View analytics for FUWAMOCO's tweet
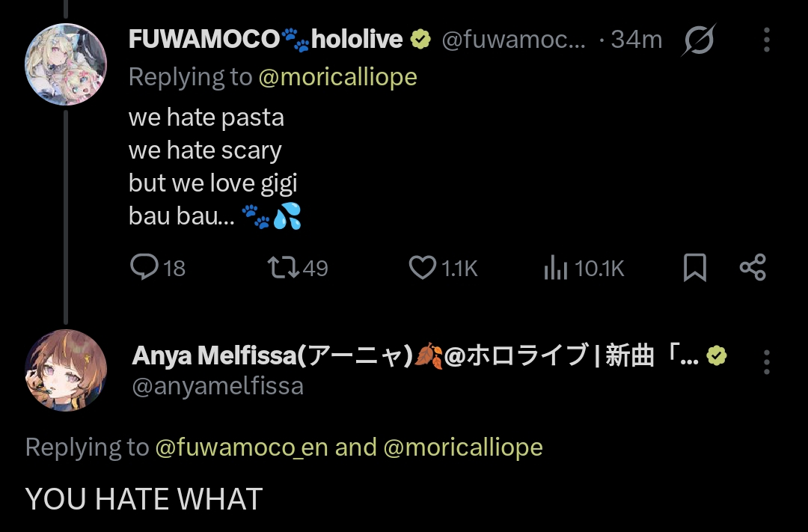 584,268
